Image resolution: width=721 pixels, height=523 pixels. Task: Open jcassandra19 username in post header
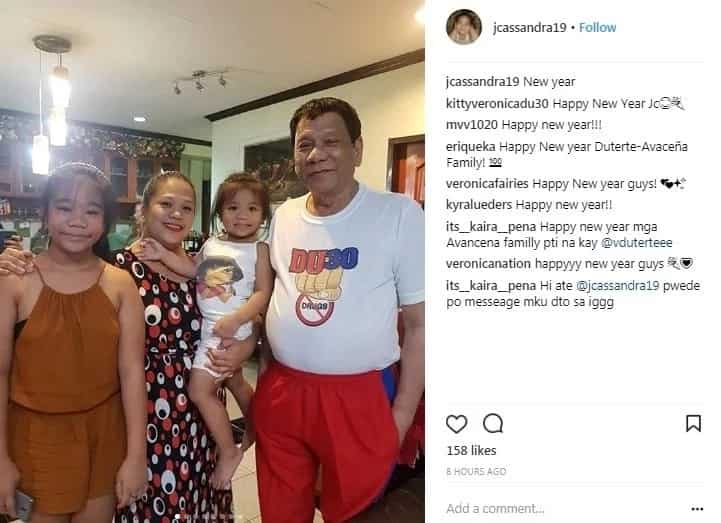529,28
